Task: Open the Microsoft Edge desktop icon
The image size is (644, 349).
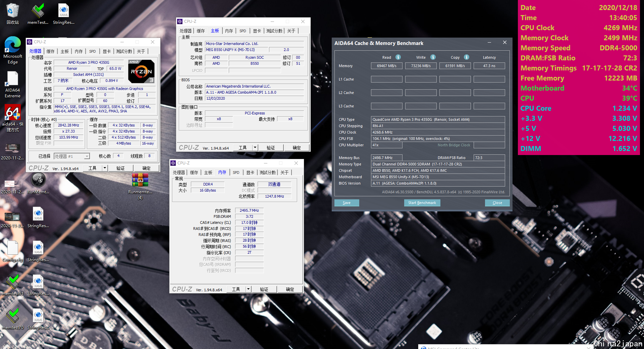Action: click(12, 45)
